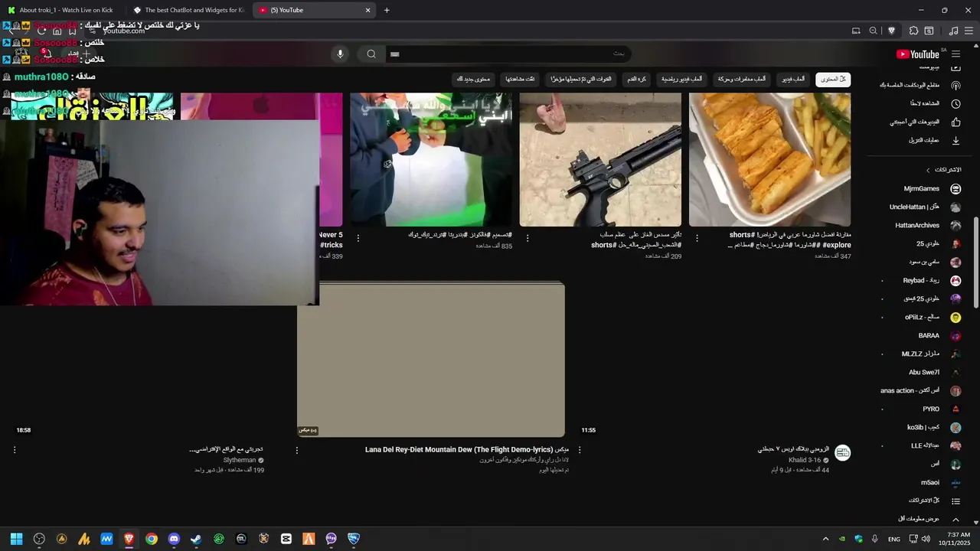
Task: Select the 'تمّت مشاهدتها' watched chip
Action: click(520, 79)
